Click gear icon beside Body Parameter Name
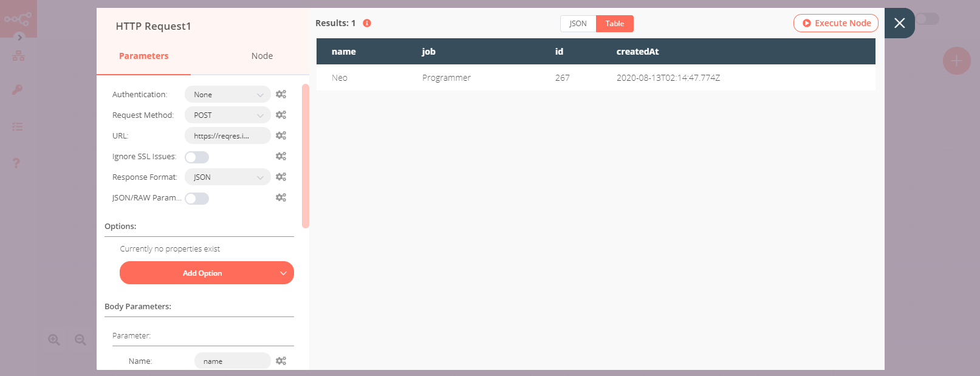 click(281, 361)
